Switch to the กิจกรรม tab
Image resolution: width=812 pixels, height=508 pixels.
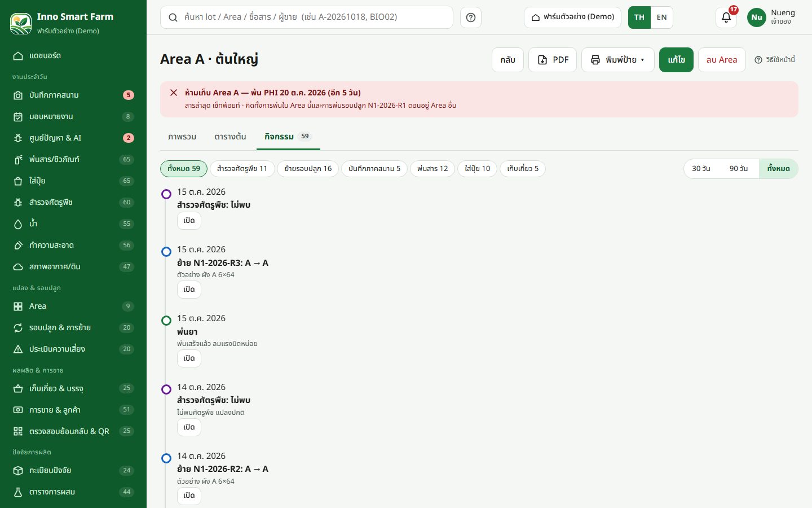coord(288,137)
